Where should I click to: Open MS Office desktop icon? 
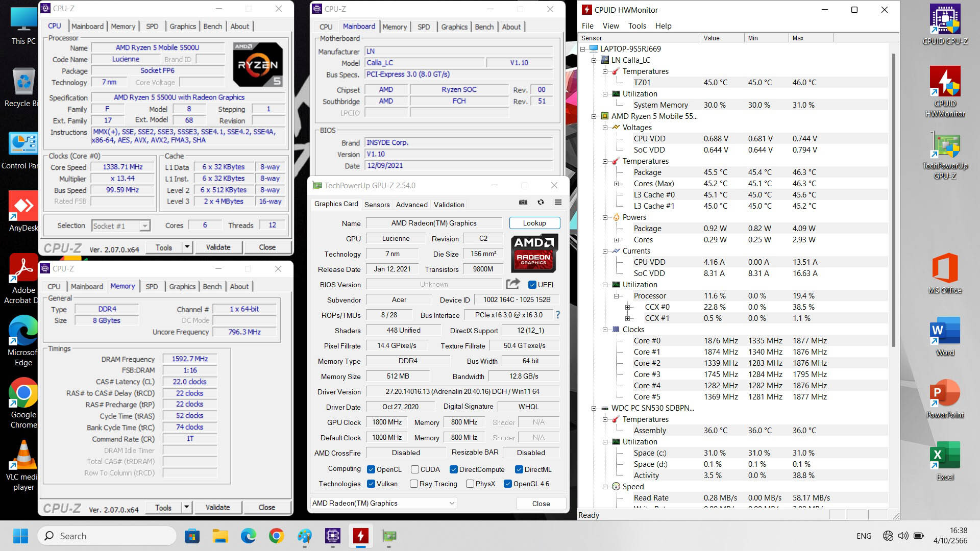click(945, 274)
